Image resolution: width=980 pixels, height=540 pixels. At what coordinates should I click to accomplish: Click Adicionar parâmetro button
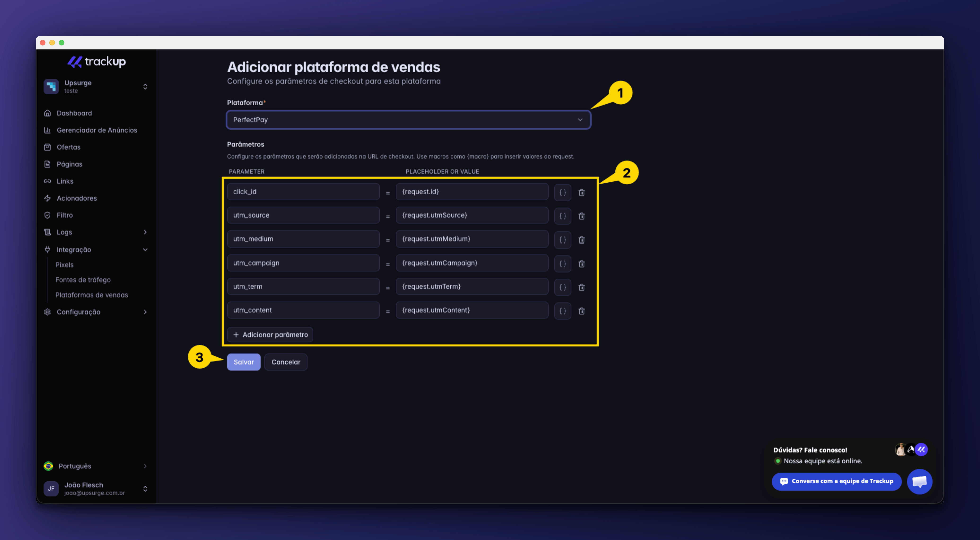[x=270, y=335]
